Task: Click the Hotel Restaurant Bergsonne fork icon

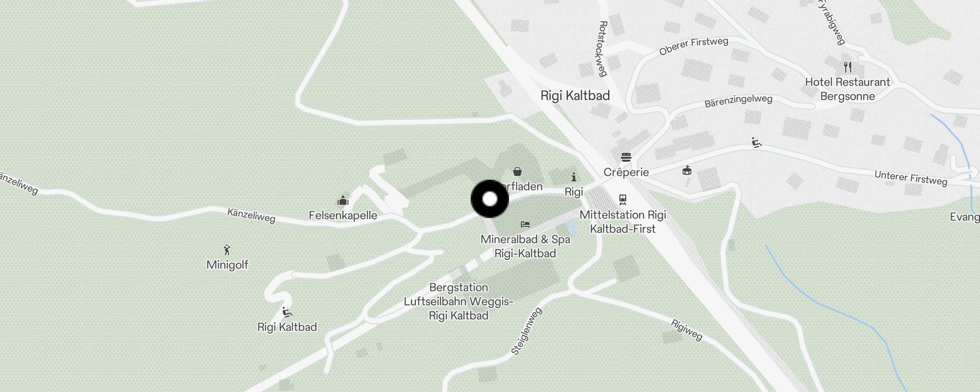Action: (848, 67)
